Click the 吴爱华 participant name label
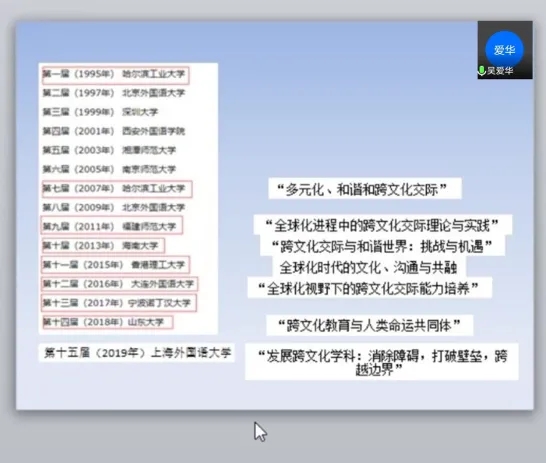The height and width of the screenshot is (463, 546). [500, 71]
